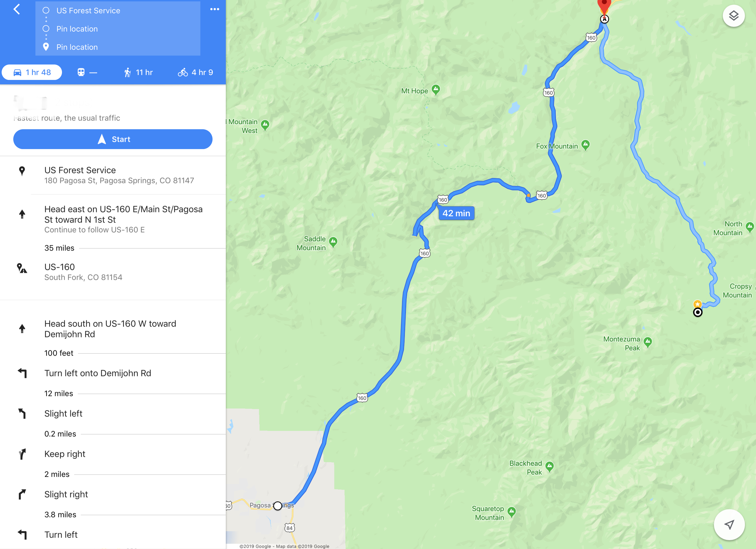
Task: Switch to transit mode tab
Action: [x=87, y=72]
